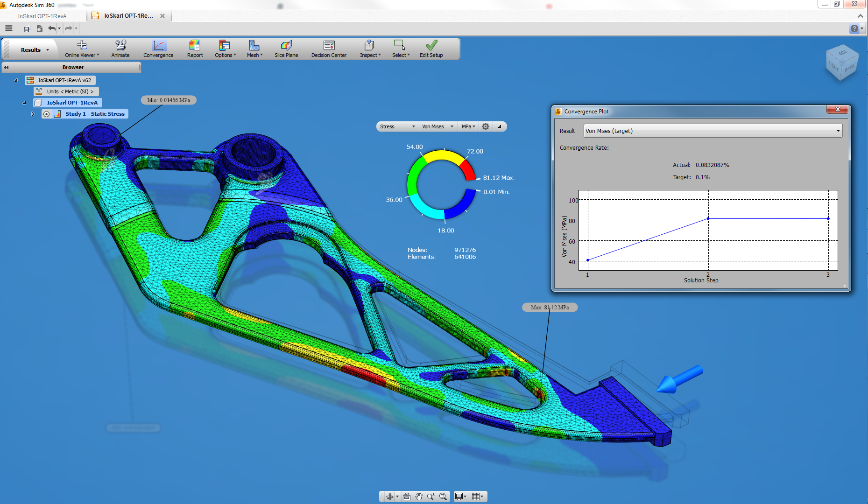Collapse the Browser panel
This screenshot has width=868, height=504.
tap(6, 67)
